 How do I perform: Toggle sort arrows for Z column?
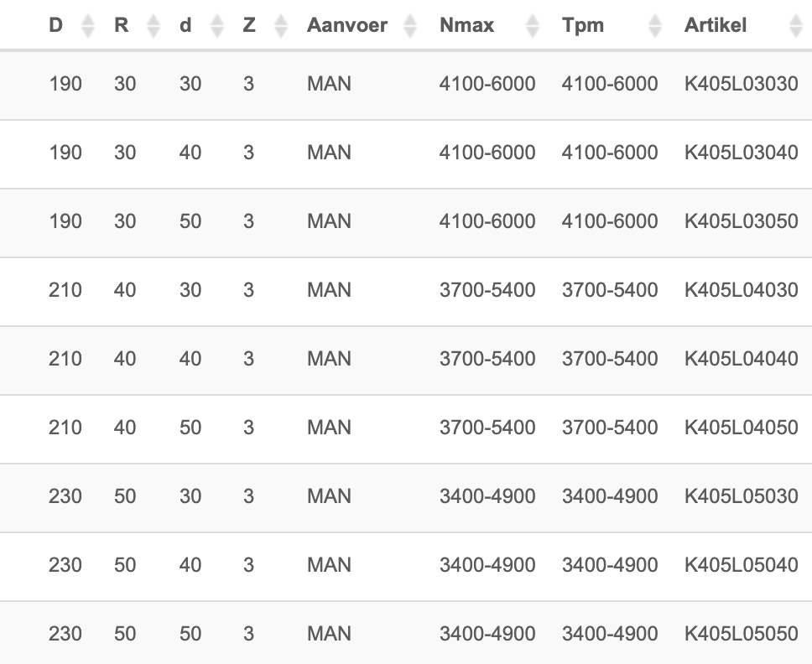281,26
